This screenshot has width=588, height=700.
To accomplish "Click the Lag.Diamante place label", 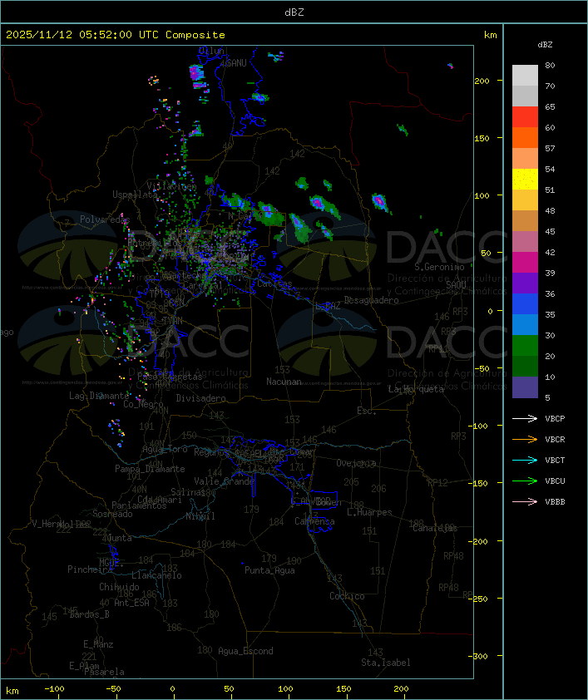I will pyautogui.click(x=99, y=396).
